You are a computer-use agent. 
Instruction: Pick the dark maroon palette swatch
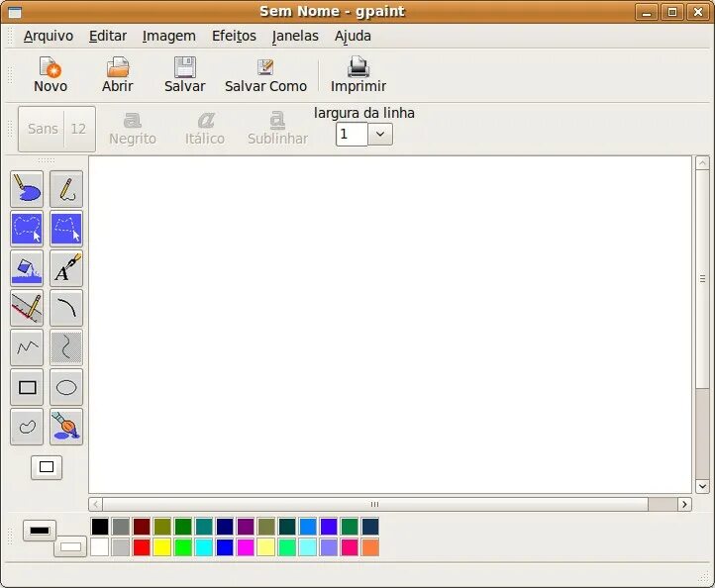click(142, 527)
